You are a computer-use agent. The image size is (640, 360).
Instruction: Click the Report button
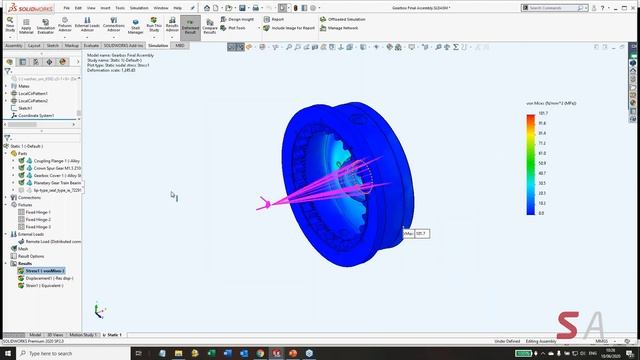(273, 19)
